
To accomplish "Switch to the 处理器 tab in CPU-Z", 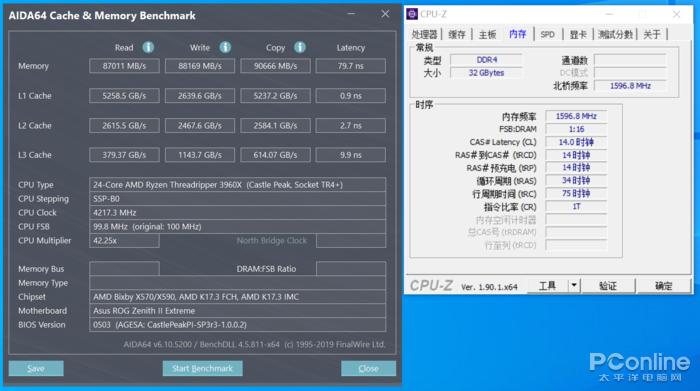I will coord(424,34).
